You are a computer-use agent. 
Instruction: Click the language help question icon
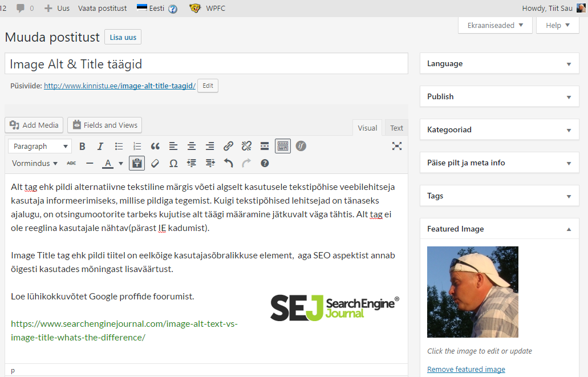173,9
